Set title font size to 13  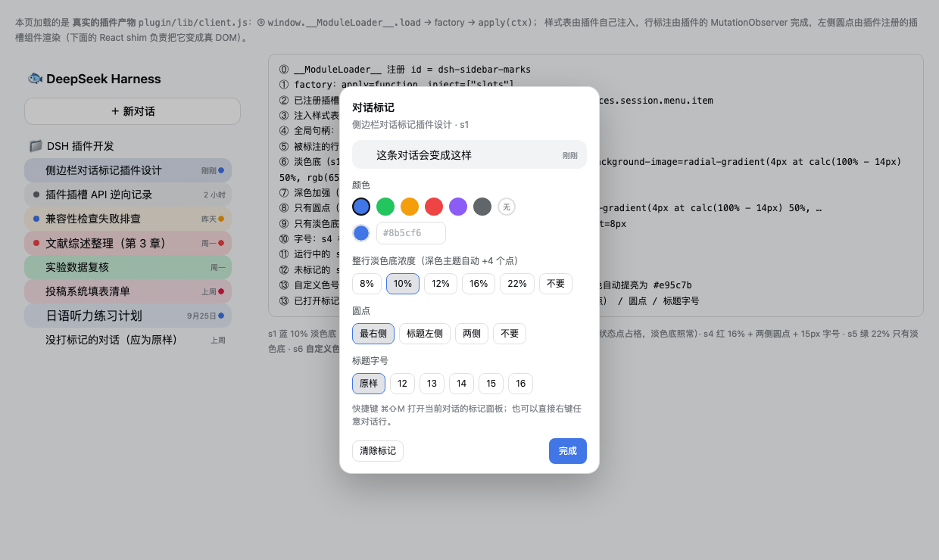pyautogui.click(x=432, y=384)
